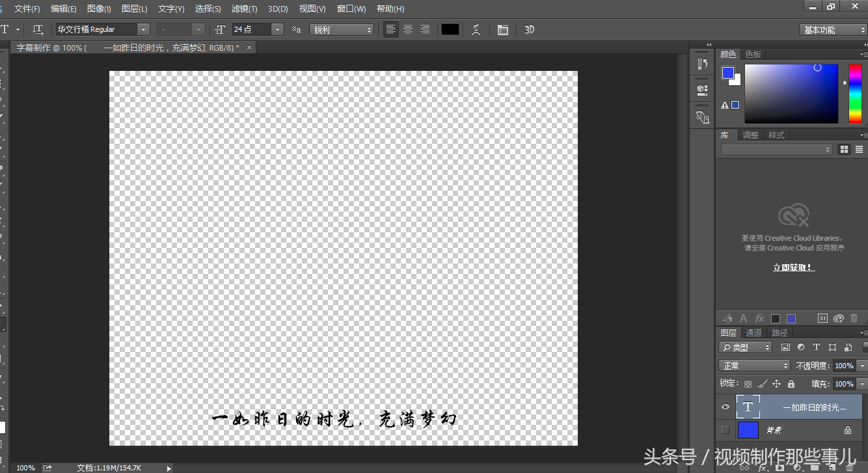Filter layers by adjustment layers
868x473 pixels.
(x=800, y=347)
